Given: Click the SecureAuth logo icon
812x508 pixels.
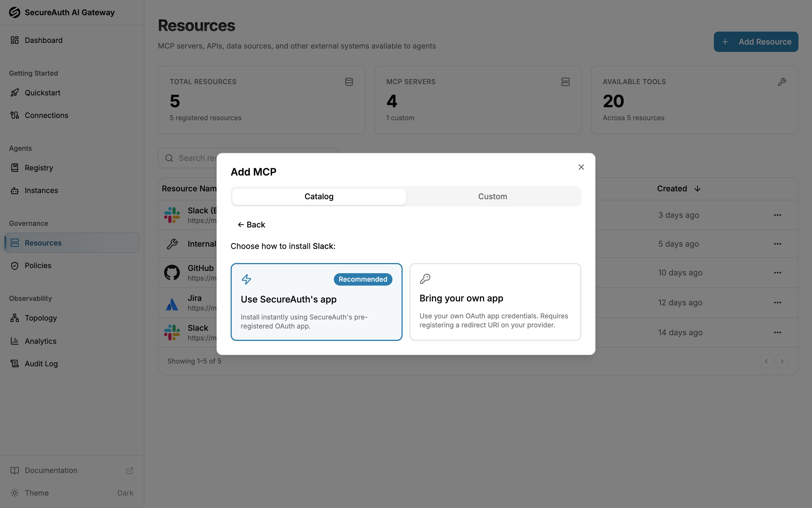Looking at the screenshot, I should pos(14,12).
